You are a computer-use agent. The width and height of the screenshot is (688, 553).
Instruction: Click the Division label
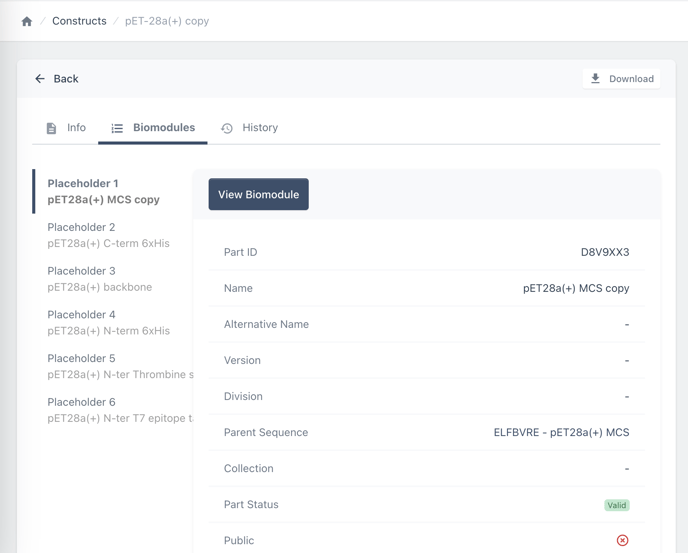(x=243, y=396)
